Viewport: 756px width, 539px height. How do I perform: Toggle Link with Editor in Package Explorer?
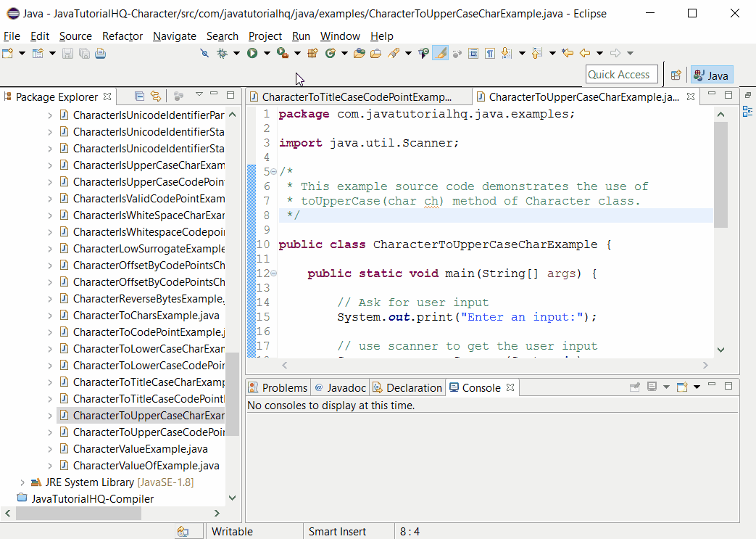pyautogui.click(x=156, y=96)
